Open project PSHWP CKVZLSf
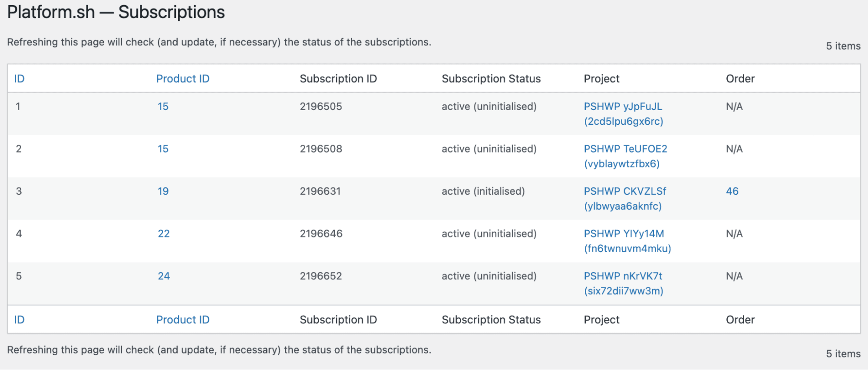This screenshot has height=370, width=868. click(x=625, y=199)
